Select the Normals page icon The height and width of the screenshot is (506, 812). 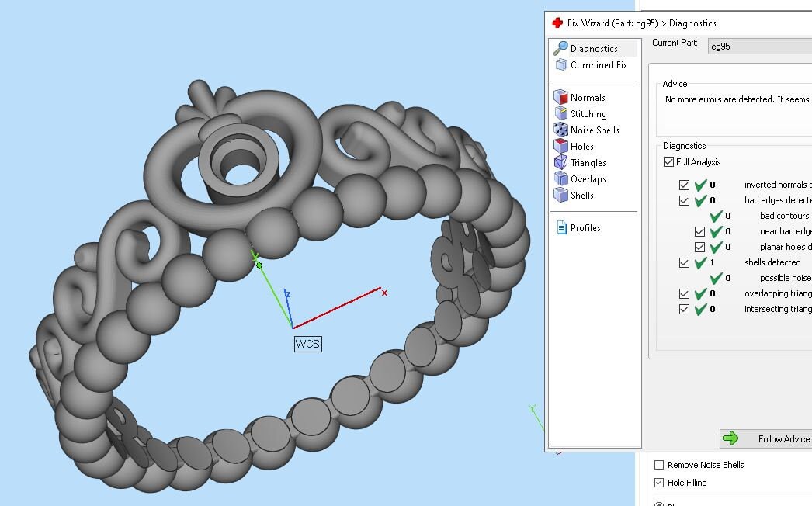click(x=561, y=97)
